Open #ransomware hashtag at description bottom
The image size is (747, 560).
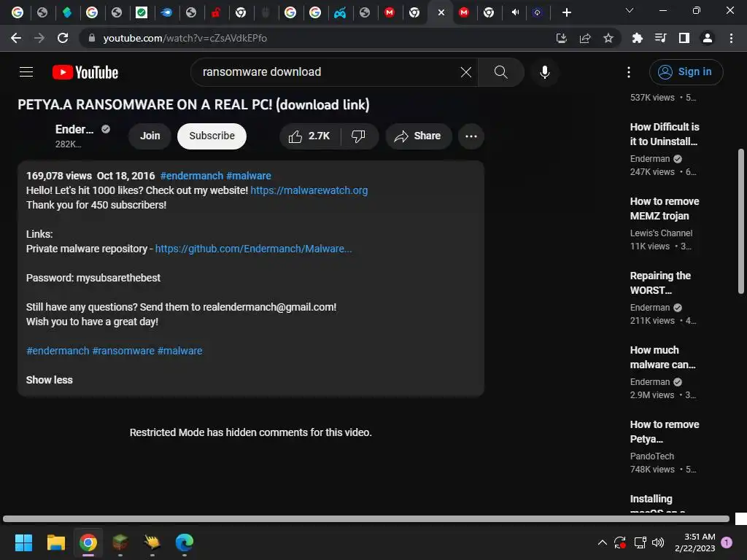point(123,351)
